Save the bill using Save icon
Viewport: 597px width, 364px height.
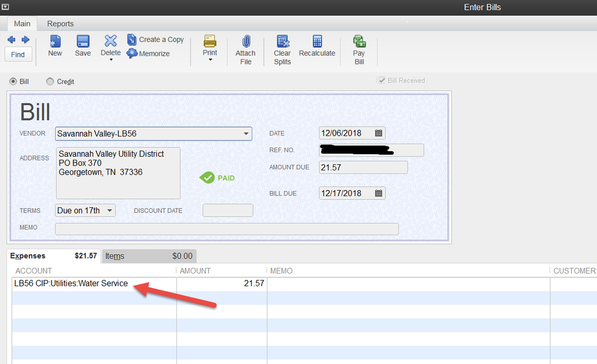(82, 41)
